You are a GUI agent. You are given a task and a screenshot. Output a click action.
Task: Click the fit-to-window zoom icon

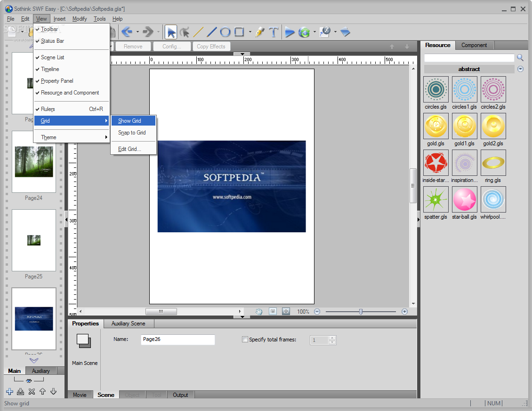(273, 311)
